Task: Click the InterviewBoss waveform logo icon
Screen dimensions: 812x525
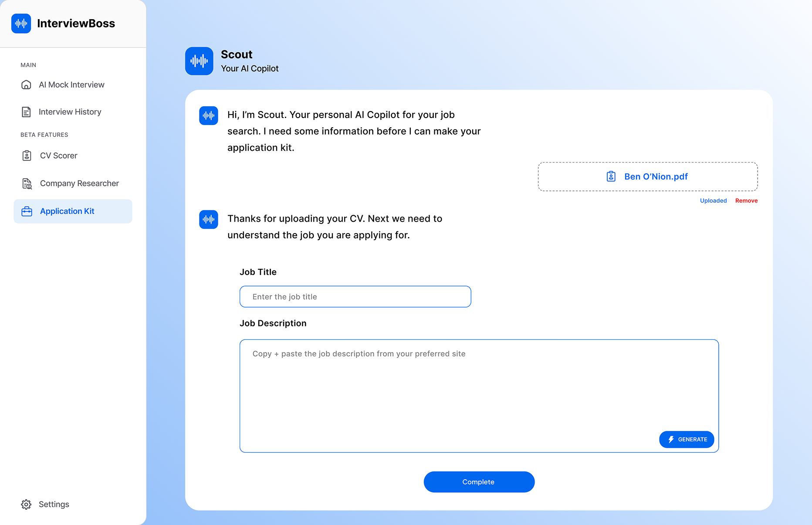Action: click(21, 24)
